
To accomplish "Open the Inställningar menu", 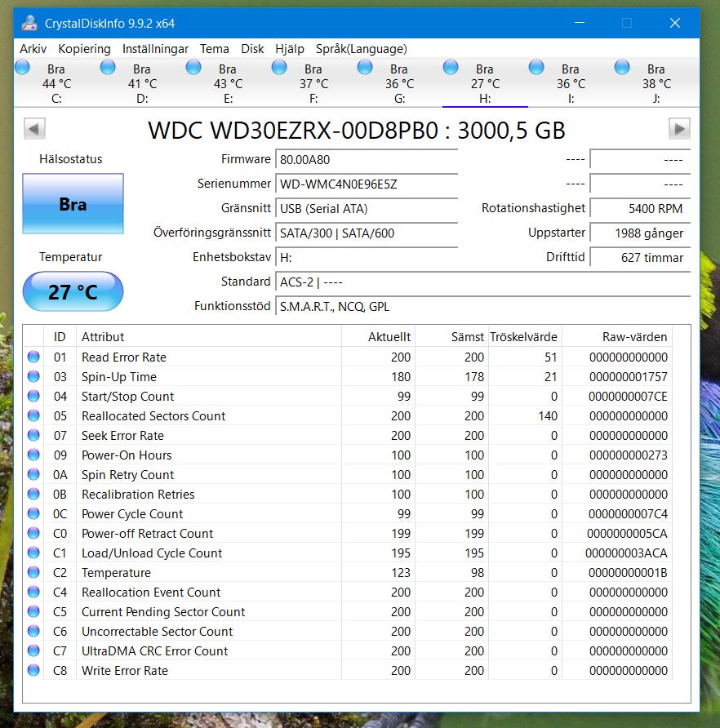I will pos(155,49).
